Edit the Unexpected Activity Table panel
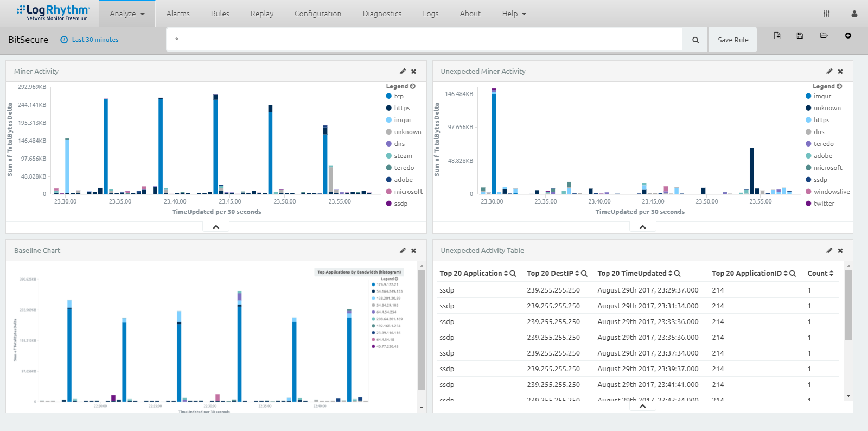The height and width of the screenshot is (431, 868). (x=829, y=250)
